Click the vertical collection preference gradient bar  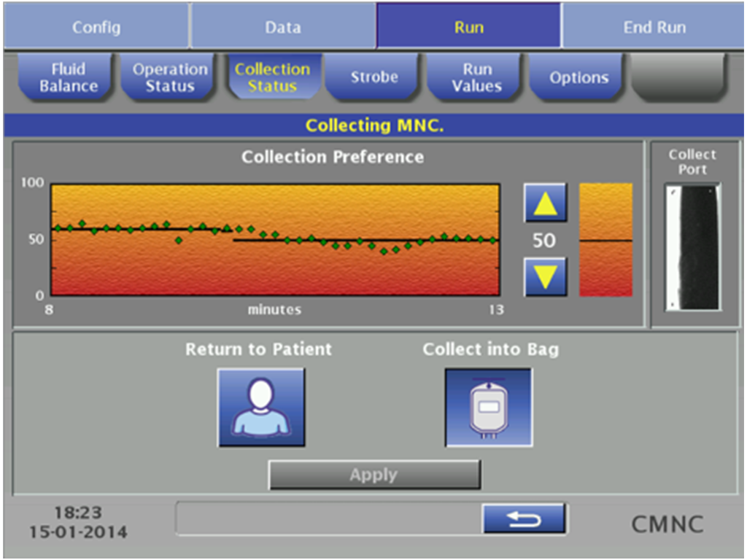(605, 241)
